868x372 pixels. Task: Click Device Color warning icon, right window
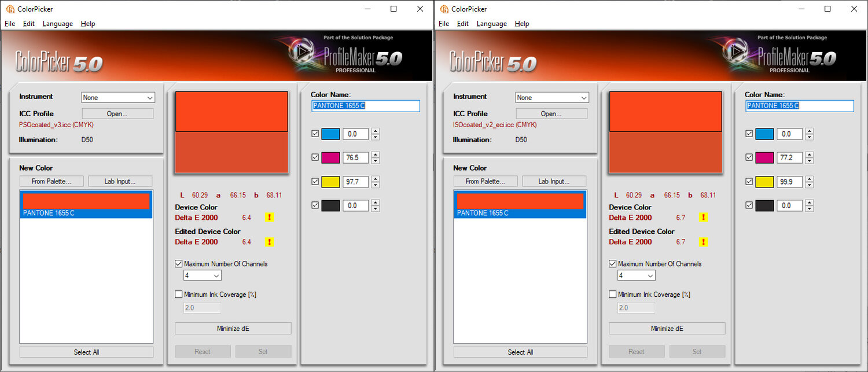pos(704,218)
